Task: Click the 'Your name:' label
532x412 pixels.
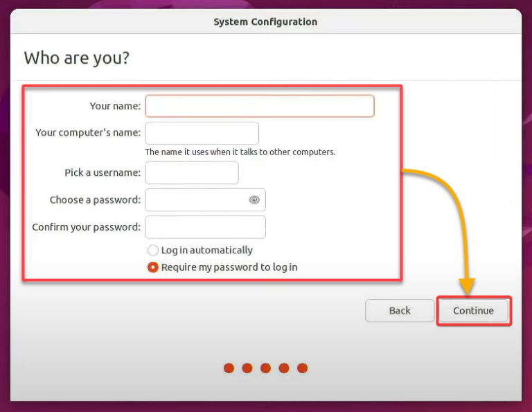Action: pyautogui.click(x=115, y=106)
